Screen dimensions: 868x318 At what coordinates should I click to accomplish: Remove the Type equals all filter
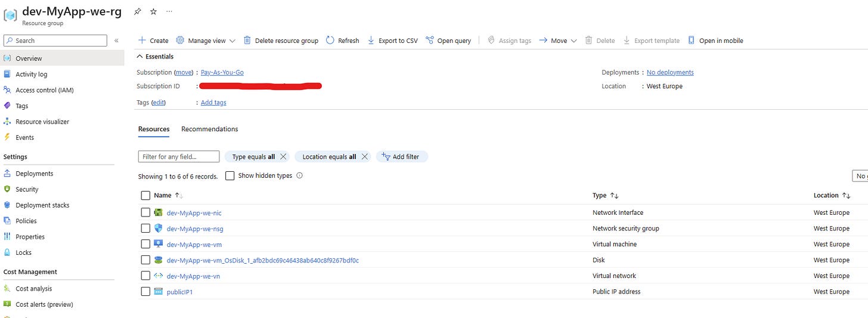tap(283, 157)
